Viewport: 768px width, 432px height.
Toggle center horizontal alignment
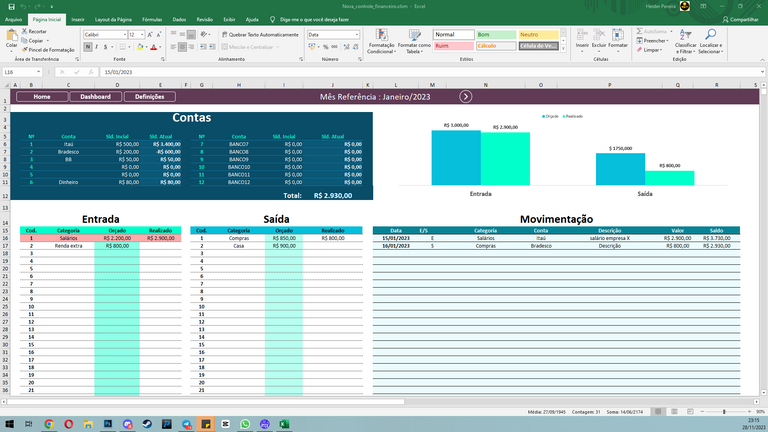(x=182, y=47)
